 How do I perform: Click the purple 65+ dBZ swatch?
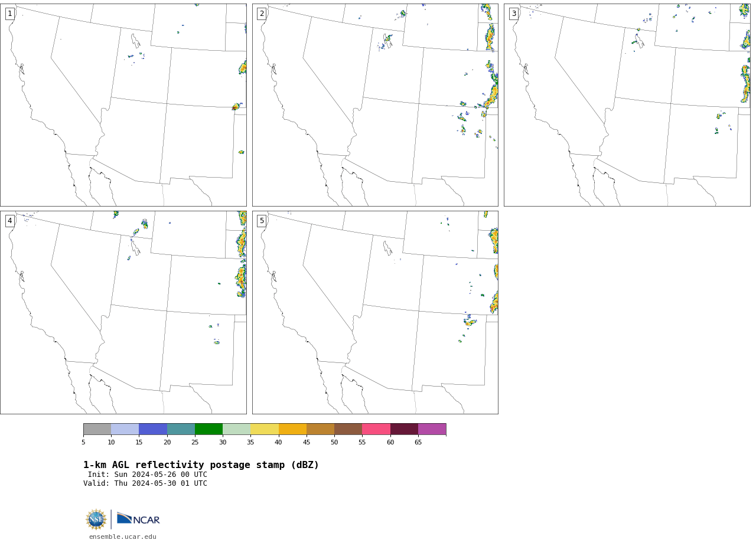click(x=432, y=429)
